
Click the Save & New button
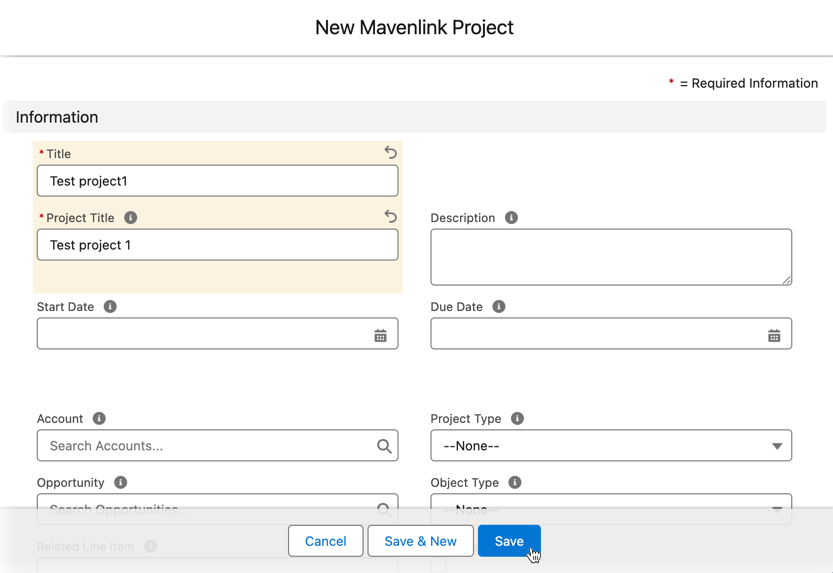point(420,541)
